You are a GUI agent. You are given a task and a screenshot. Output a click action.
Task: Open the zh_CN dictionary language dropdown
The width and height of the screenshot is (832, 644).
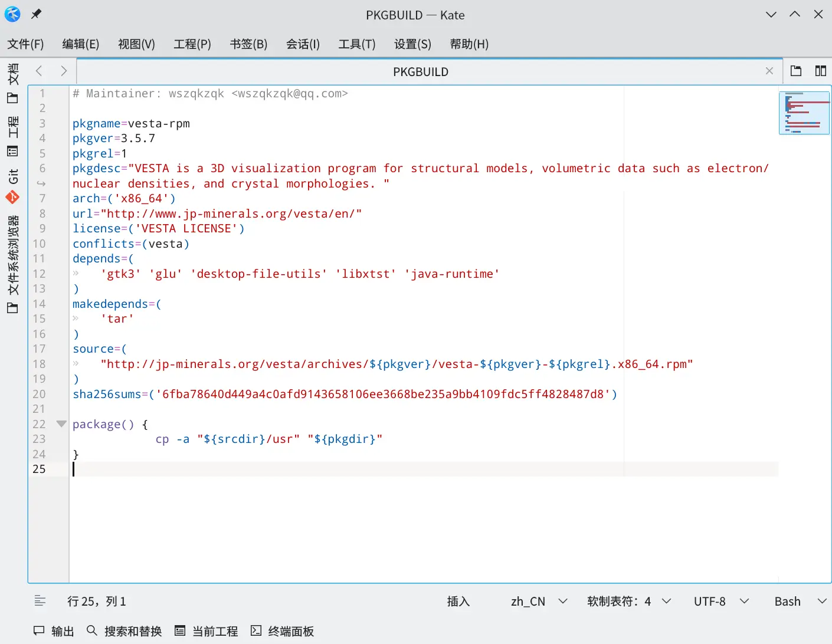coord(539,601)
